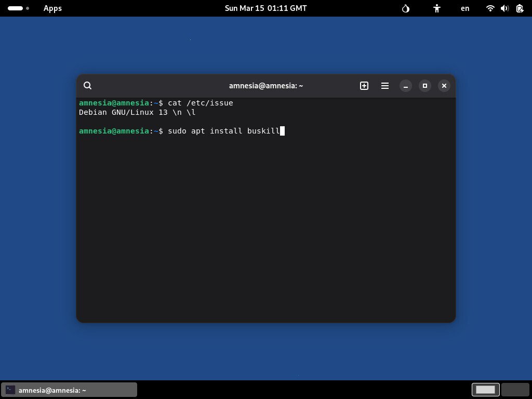Screen dimensions: 532x399
Task: Place the cursor at the command prompt
Action: point(282,131)
